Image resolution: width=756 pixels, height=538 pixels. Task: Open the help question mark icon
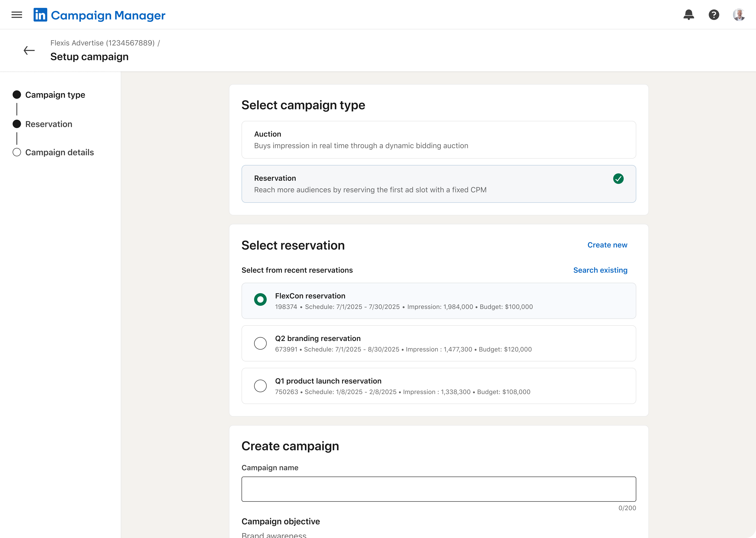[x=714, y=15]
